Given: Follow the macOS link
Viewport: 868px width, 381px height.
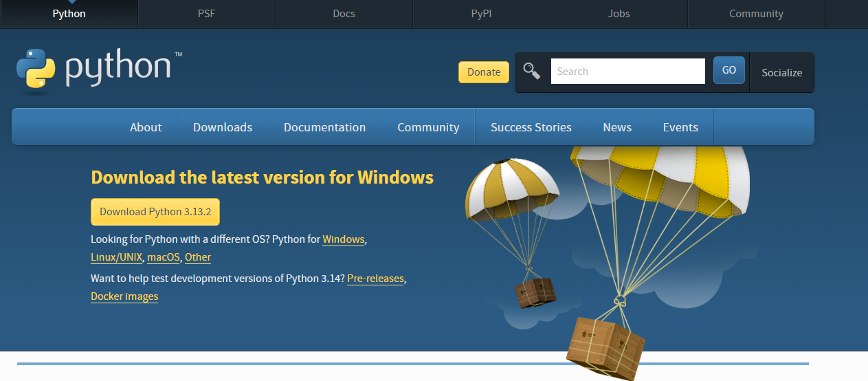Looking at the screenshot, I should point(164,257).
